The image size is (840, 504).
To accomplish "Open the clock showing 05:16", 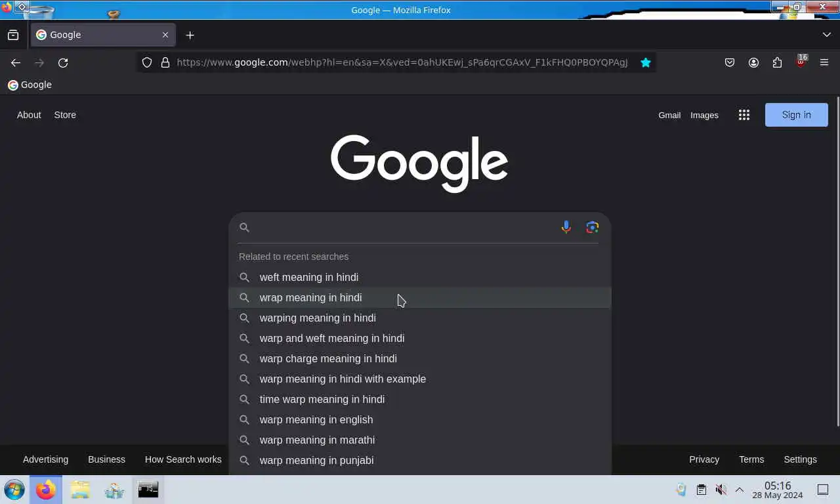I will (778, 490).
